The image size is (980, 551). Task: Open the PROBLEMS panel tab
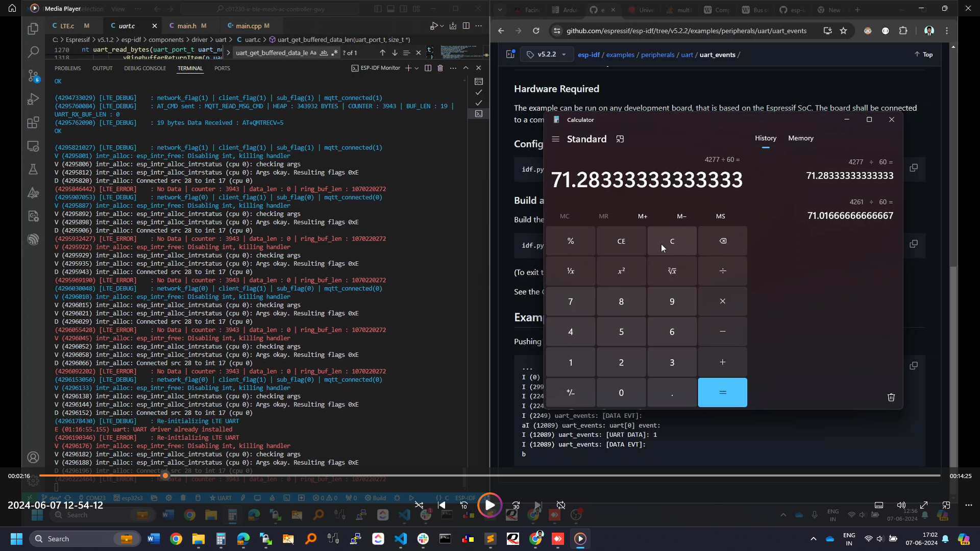tap(67, 68)
